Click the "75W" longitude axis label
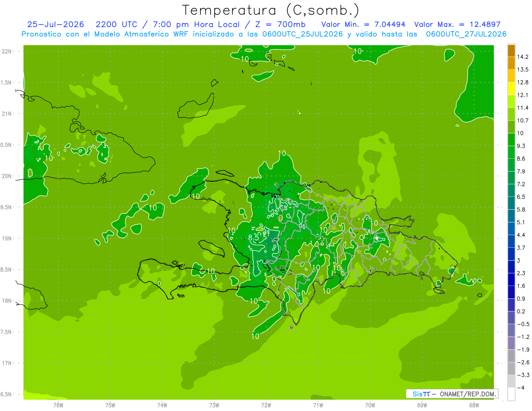 (x=110, y=405)
